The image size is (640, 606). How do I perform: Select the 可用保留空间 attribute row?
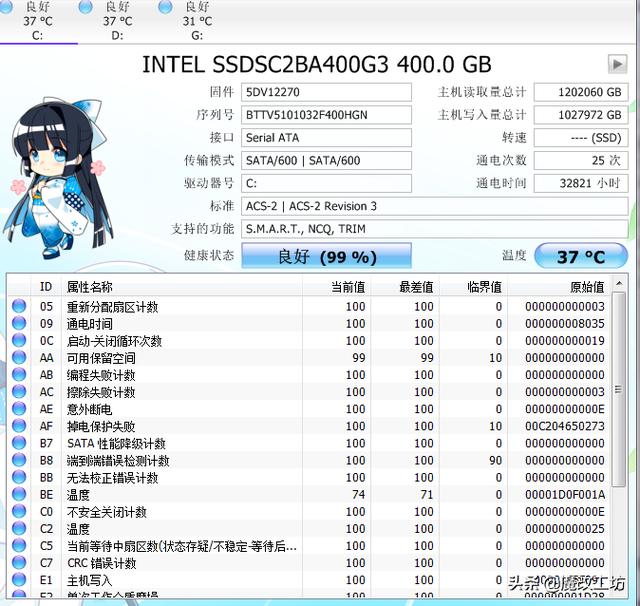pos(310,358)
